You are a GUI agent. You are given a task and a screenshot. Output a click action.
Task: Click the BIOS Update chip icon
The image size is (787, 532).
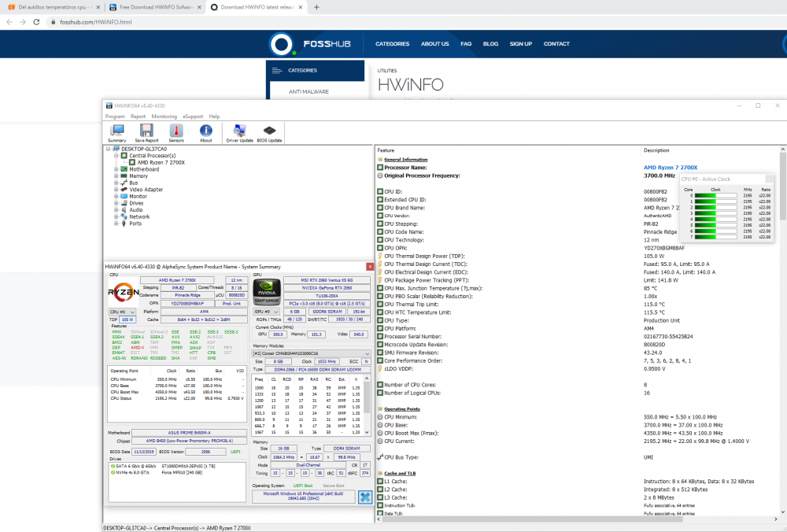coord(269,133)
